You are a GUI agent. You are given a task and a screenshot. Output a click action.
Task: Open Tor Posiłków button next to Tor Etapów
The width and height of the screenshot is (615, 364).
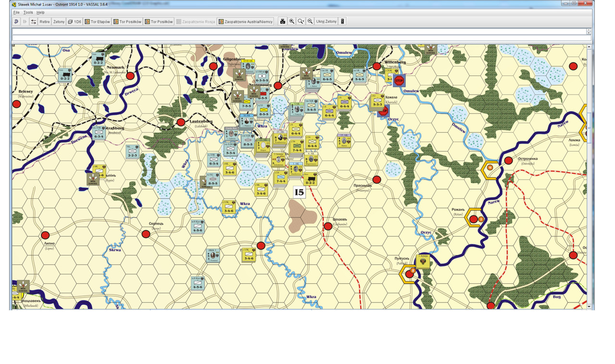click(x=127, y=22)
